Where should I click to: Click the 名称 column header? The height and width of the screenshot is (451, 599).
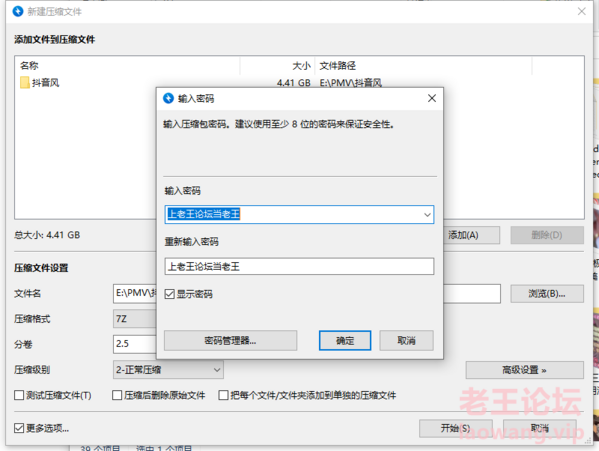click(29, 66)
